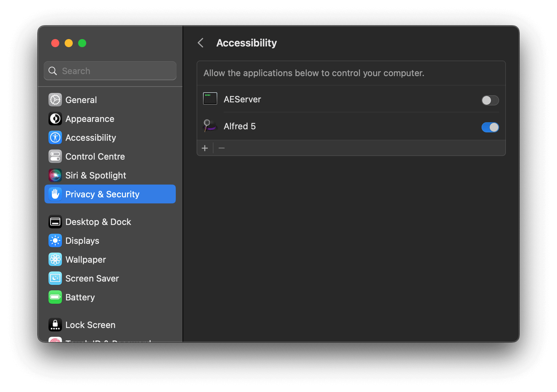Open the Desktop & Dock settings
Image resolution: width=557 pixels, height=392 pixels.
[x=98, y=222]
